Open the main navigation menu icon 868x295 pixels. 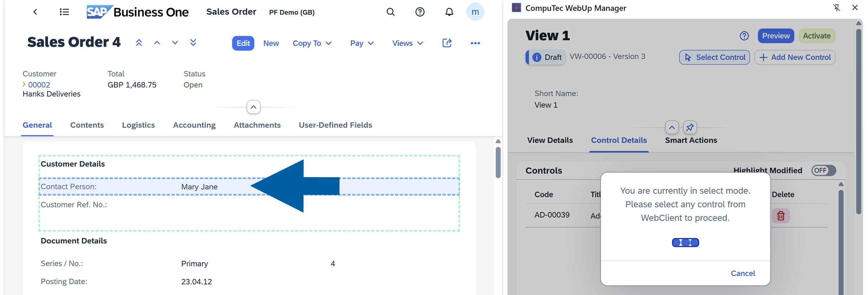64,12
